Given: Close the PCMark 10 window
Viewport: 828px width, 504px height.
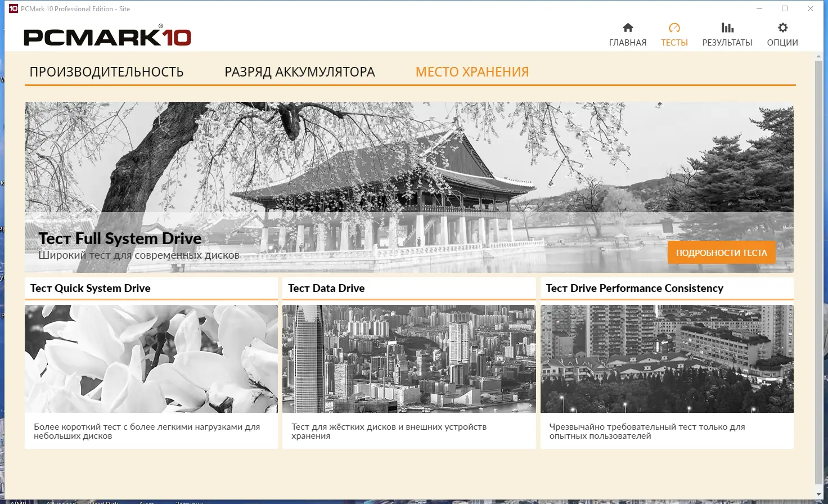Looking at the screenshot, I should 811,8.
